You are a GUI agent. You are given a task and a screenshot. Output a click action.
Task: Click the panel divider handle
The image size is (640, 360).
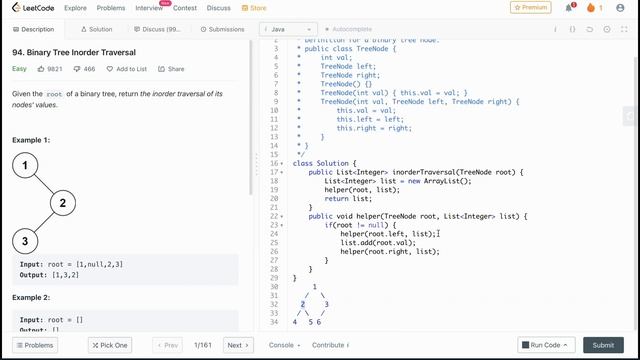coord(256,164)
